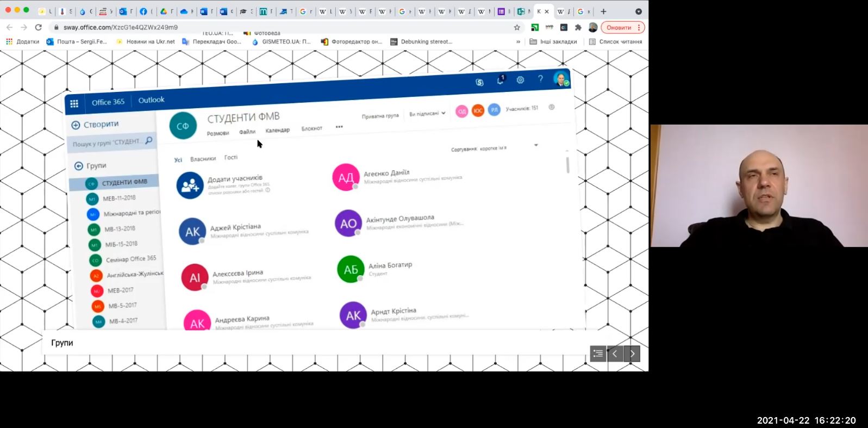868x428 pixels.
Task: Bookmark this page with the star icon
Action: point(517,27)
